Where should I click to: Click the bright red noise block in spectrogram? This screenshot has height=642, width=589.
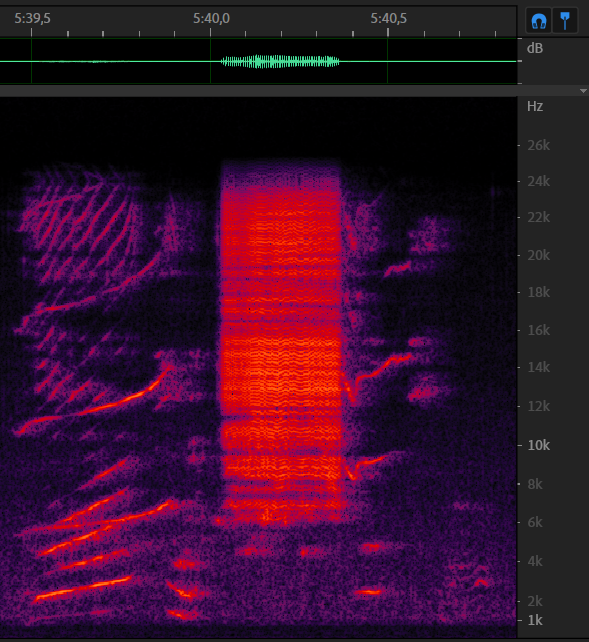(281, 342)
